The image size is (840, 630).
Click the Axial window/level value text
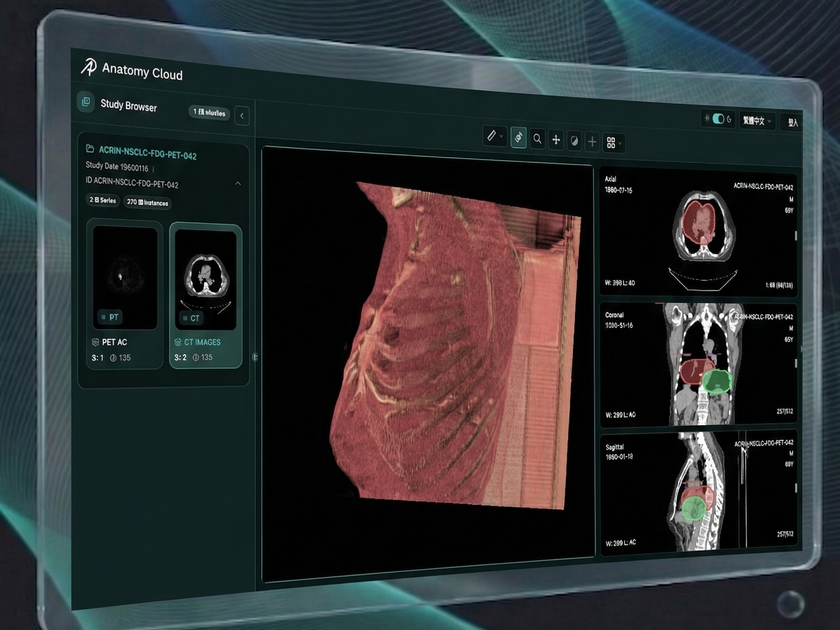[619, 282]
